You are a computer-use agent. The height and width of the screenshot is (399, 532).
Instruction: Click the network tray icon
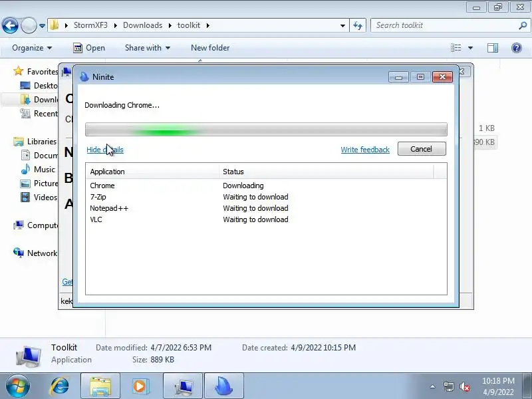coord(448,386)
